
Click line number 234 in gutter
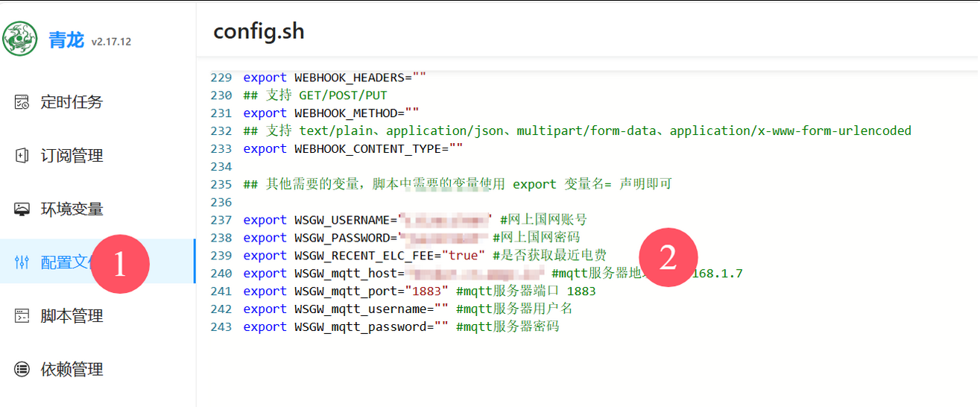coord(221,167)
